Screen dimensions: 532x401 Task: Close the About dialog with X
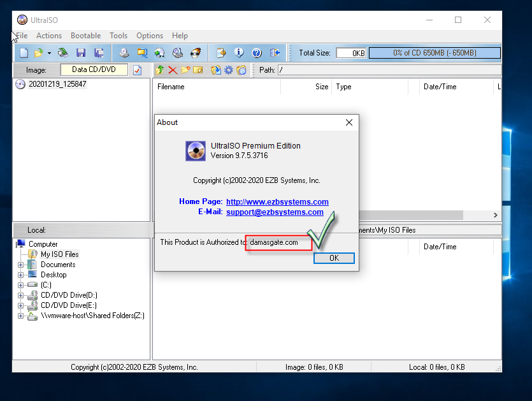[x=349, y=122]
